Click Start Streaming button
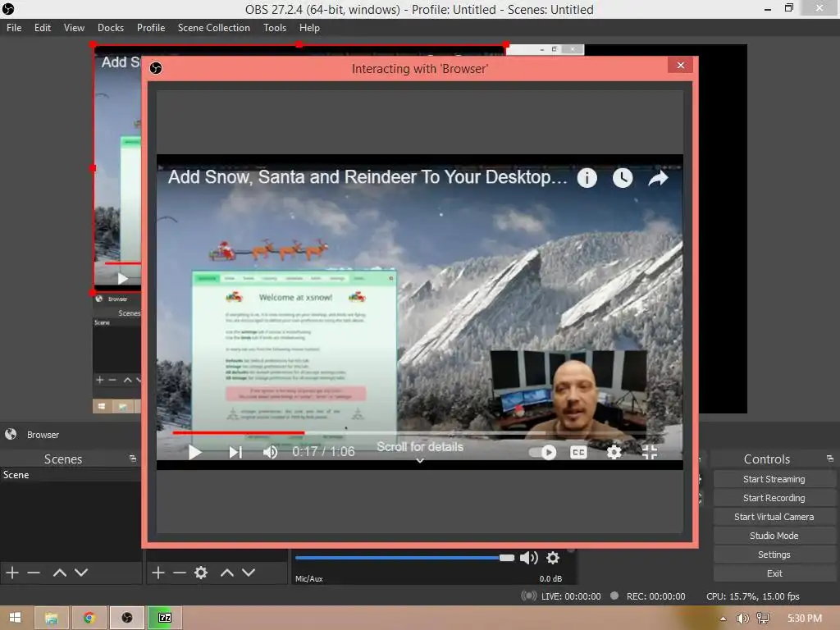This screenshot has height=630, width=840. (x=774, y=479)
